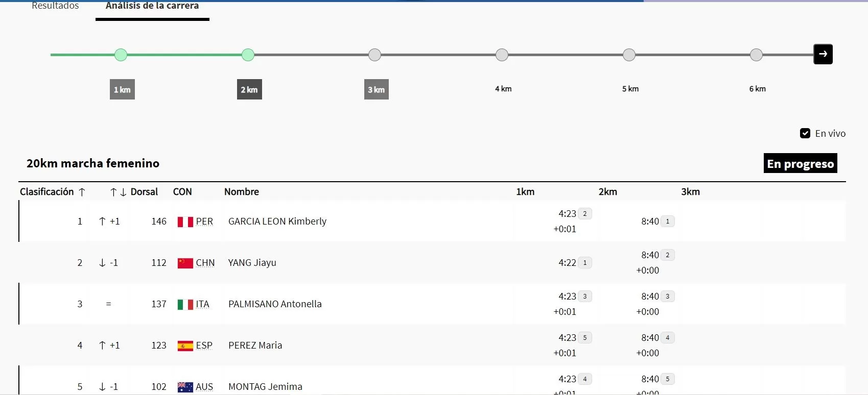Open athlete YANG Jiayu
Screen dimensions: 868x395
coord(252,263)
